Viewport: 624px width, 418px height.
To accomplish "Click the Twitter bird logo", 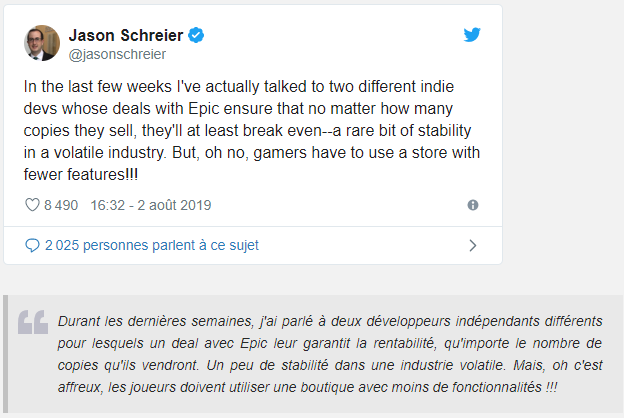I will pyautogui.click(x=472, y=35).
